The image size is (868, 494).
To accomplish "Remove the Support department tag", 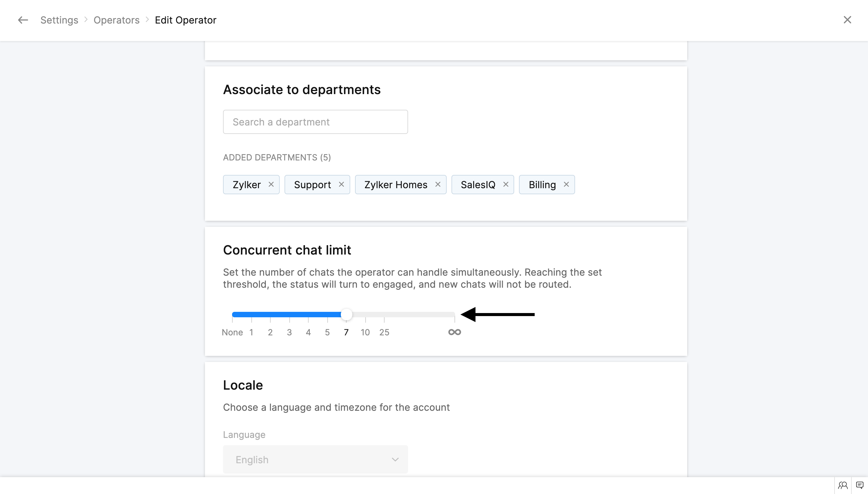I will [341, 184].
